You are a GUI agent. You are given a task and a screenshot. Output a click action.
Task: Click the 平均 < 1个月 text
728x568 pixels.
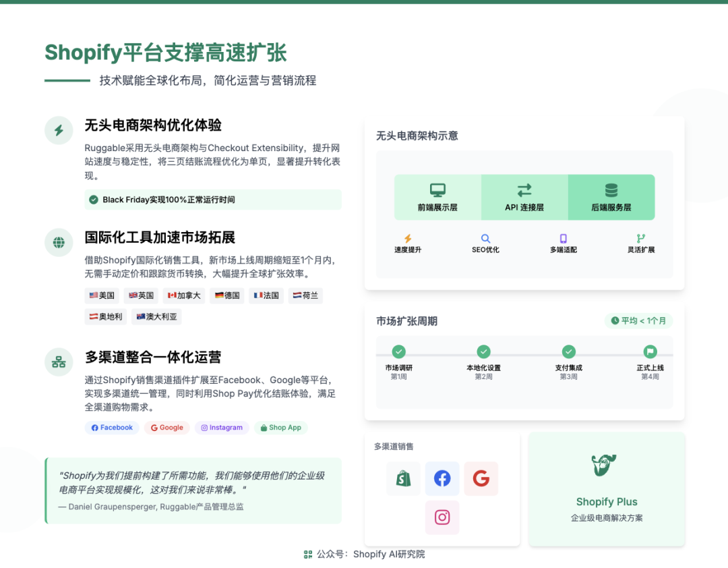(644, 320)
